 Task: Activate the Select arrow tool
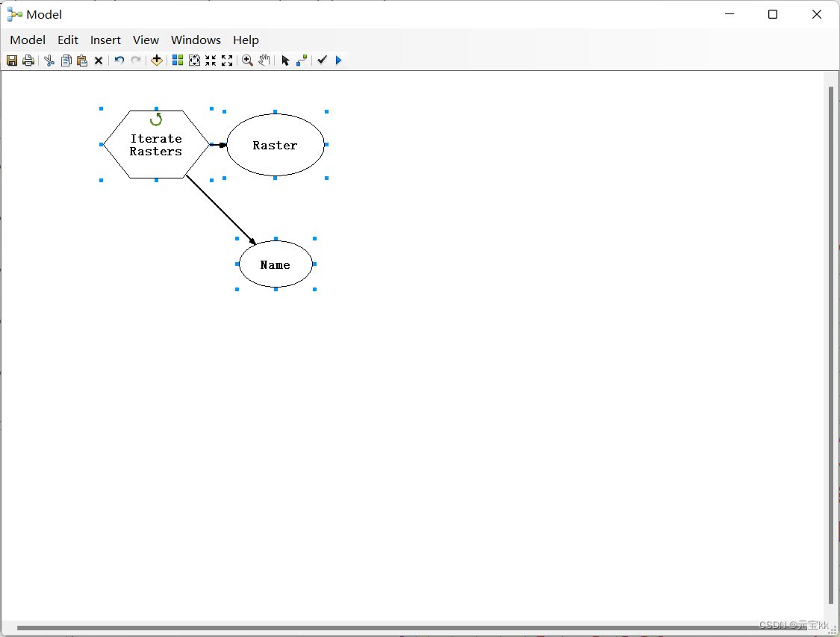(x=285, y=60)
